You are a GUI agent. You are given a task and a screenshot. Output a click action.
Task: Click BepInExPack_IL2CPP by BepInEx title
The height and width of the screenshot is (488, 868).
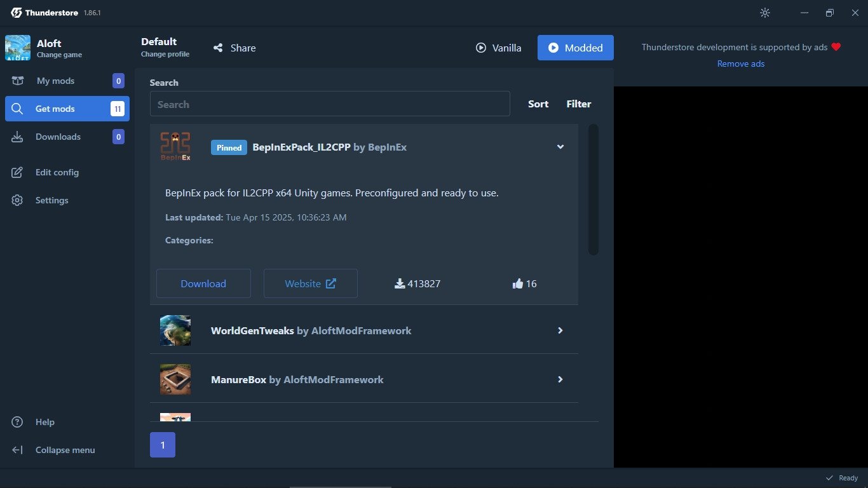(329, 147)
